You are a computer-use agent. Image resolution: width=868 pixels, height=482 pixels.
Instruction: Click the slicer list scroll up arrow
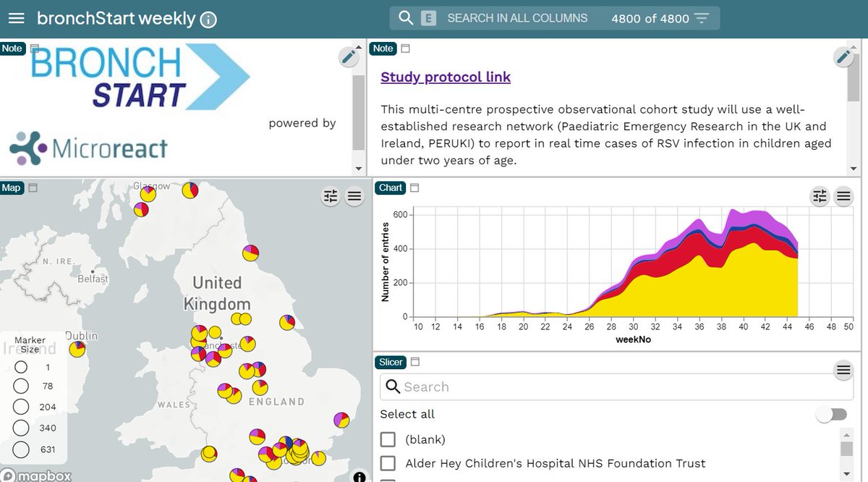pyautogui.click(x=847, y=434)
